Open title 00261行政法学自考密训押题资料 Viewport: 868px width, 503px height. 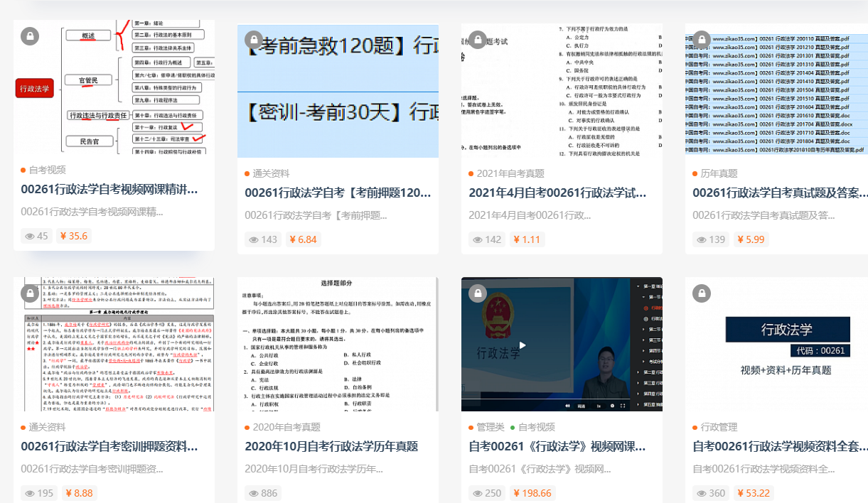[109, 446]
